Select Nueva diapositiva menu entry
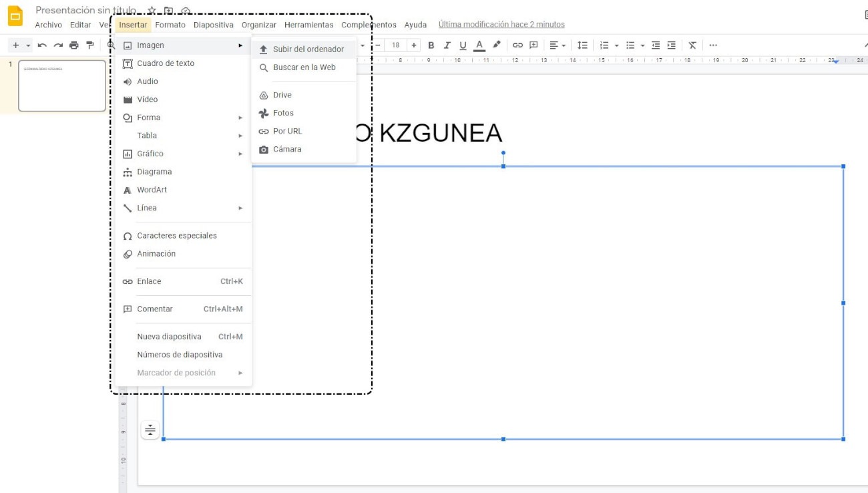The width and height of the screenshot is (868, 493). pos(184,337)
